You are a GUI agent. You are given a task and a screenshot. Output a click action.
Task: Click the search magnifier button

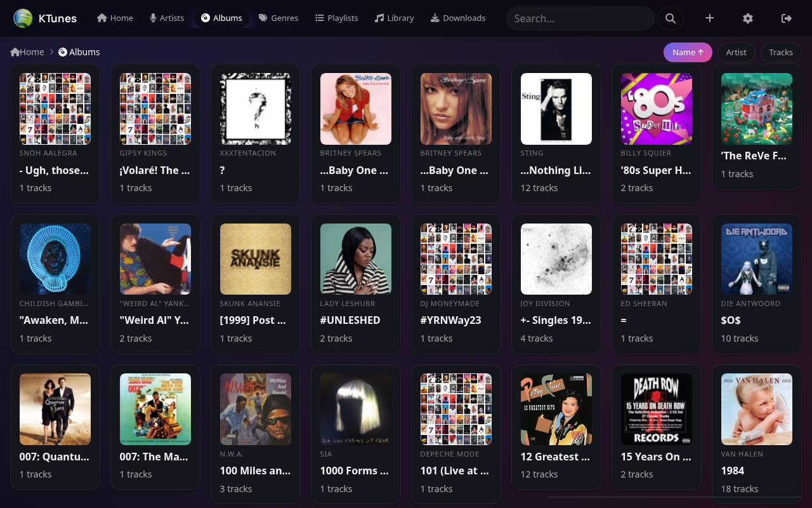click(x=671, y=18)
